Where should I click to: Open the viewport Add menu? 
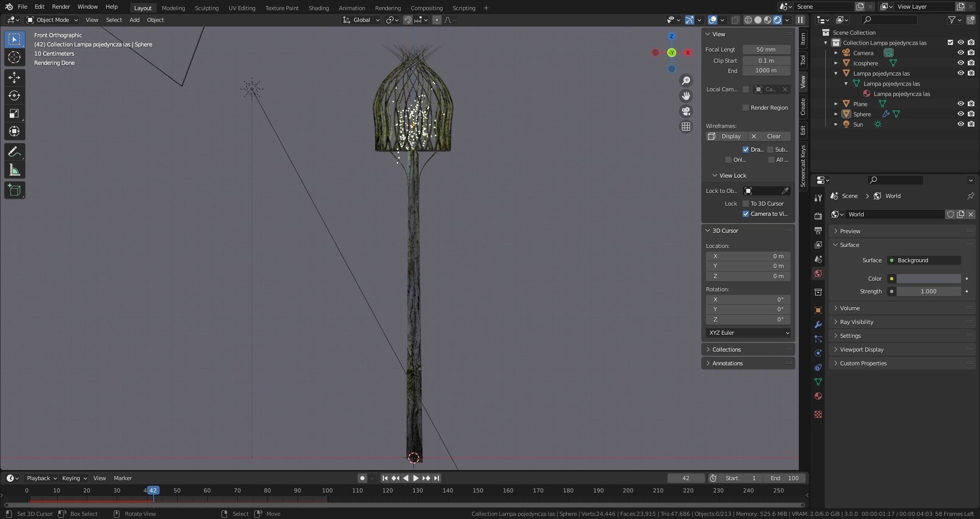tap(134, 20)
